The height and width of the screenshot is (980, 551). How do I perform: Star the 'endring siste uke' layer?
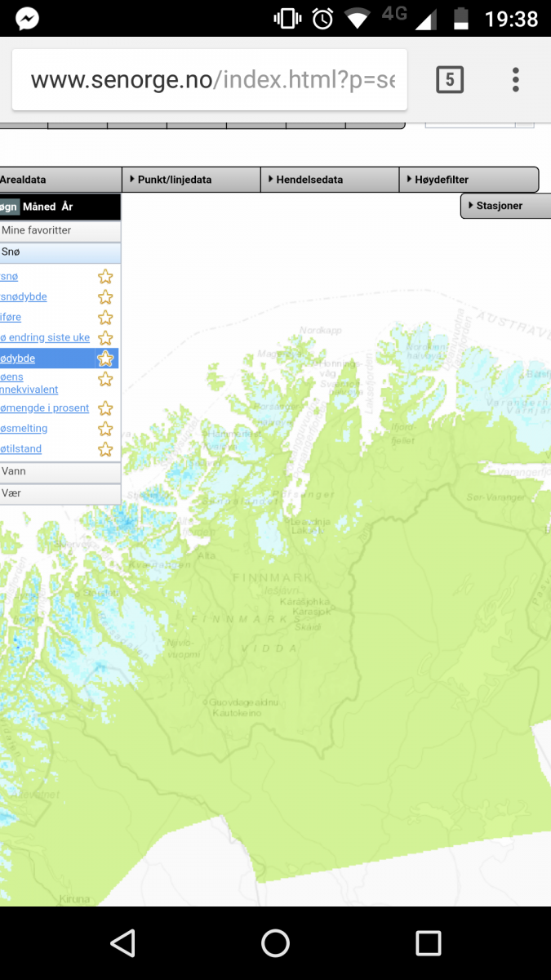point(105,338)
